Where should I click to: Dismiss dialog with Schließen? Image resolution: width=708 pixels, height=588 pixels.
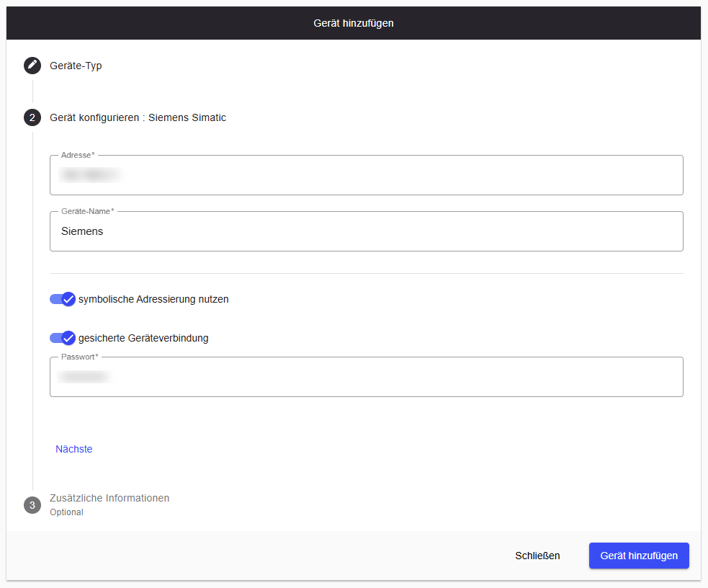coord(537,556)
